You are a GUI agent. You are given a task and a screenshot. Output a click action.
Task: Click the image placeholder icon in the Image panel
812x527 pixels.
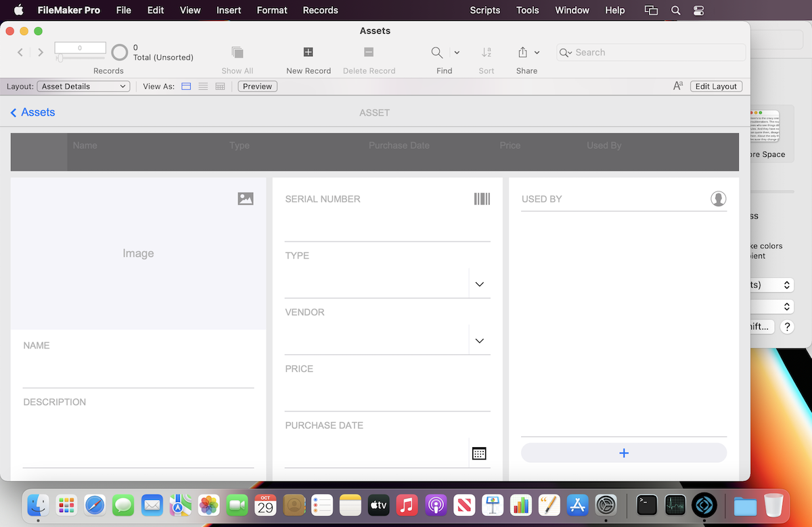tap(245, 198)
